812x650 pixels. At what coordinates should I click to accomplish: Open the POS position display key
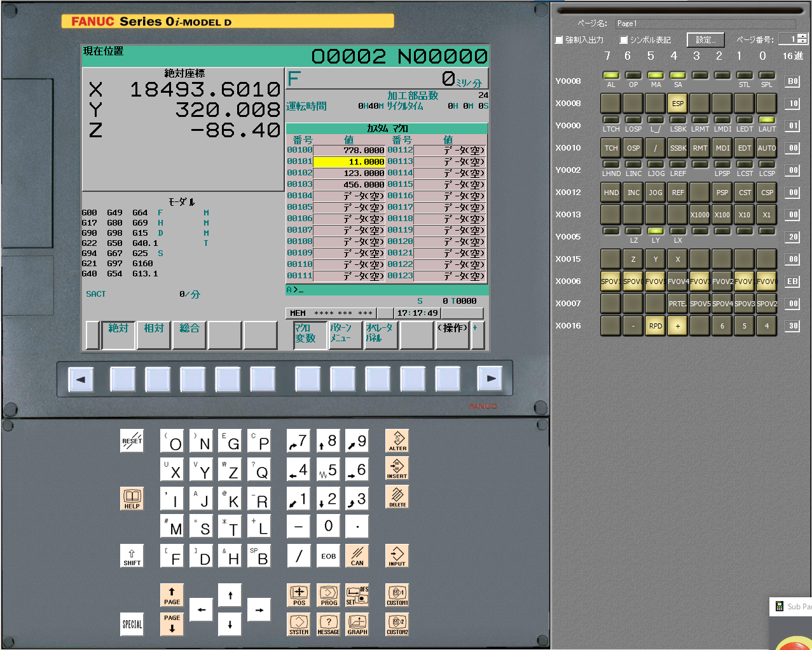coord(299,595)
